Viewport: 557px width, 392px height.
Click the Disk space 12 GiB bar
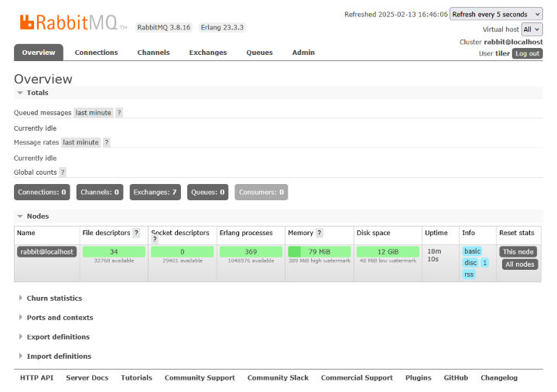[x=388, y=252]
